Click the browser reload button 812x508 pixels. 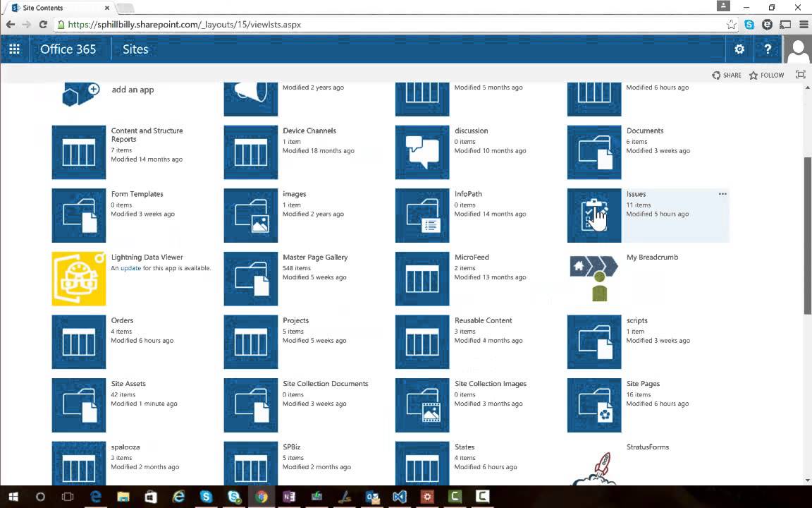44,25
